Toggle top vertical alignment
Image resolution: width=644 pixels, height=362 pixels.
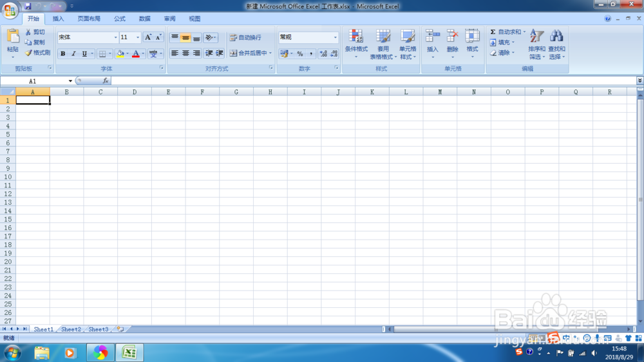pyautogui.click(x=175, y=37)
